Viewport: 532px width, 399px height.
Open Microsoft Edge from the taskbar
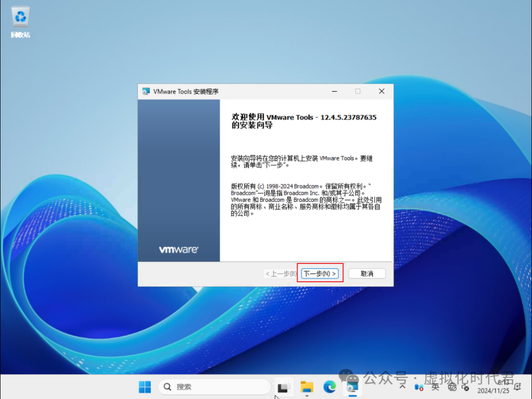coord(329,387)
